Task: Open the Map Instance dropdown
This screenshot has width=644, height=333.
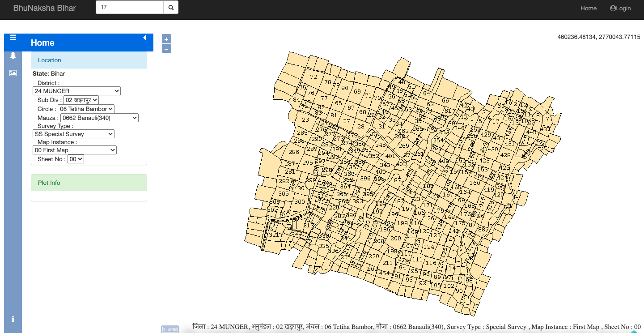Action: coord(75,150)
